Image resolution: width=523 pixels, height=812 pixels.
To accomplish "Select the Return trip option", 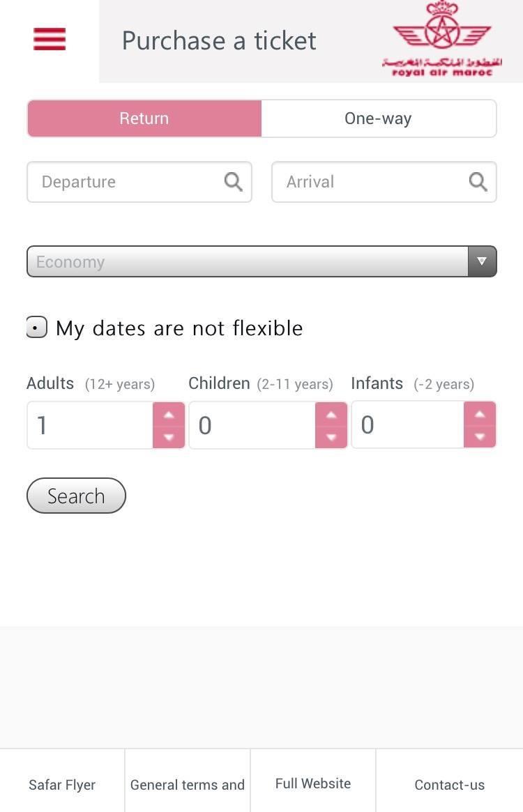I will click(x=144, y=118).
